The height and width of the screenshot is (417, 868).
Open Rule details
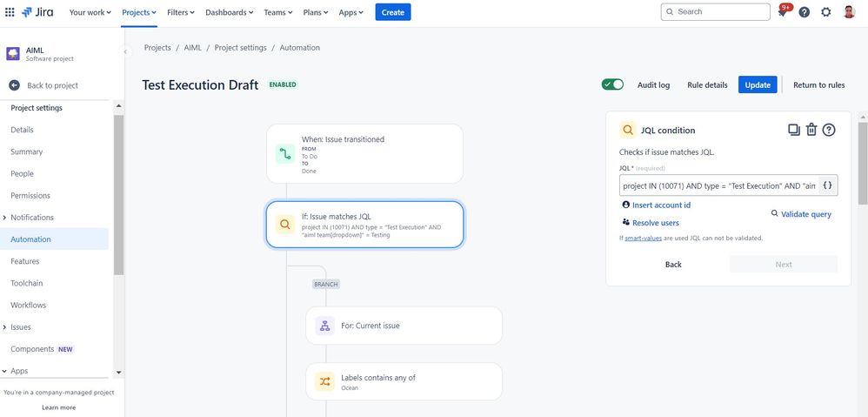707,84
